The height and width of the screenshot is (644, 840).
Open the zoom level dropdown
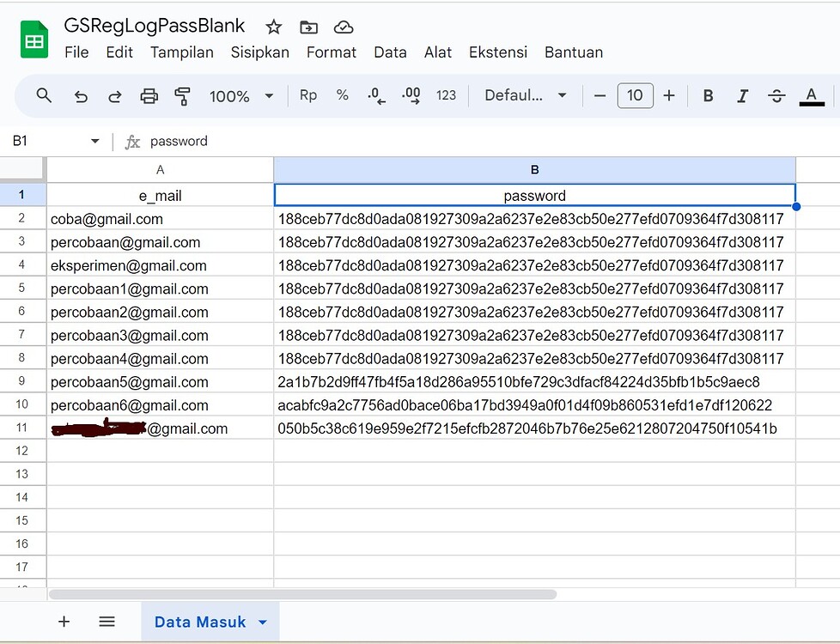click(x=241, y=95)
